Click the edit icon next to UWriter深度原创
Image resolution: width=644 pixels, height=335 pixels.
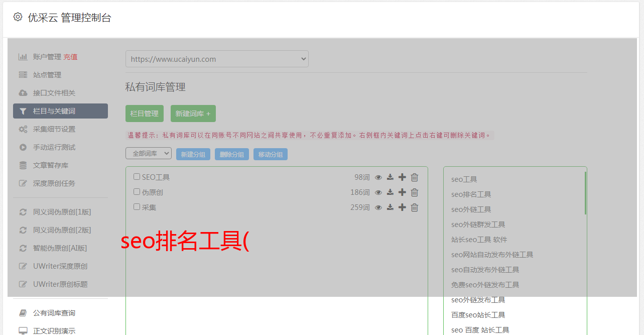click(x=23, y=266)
